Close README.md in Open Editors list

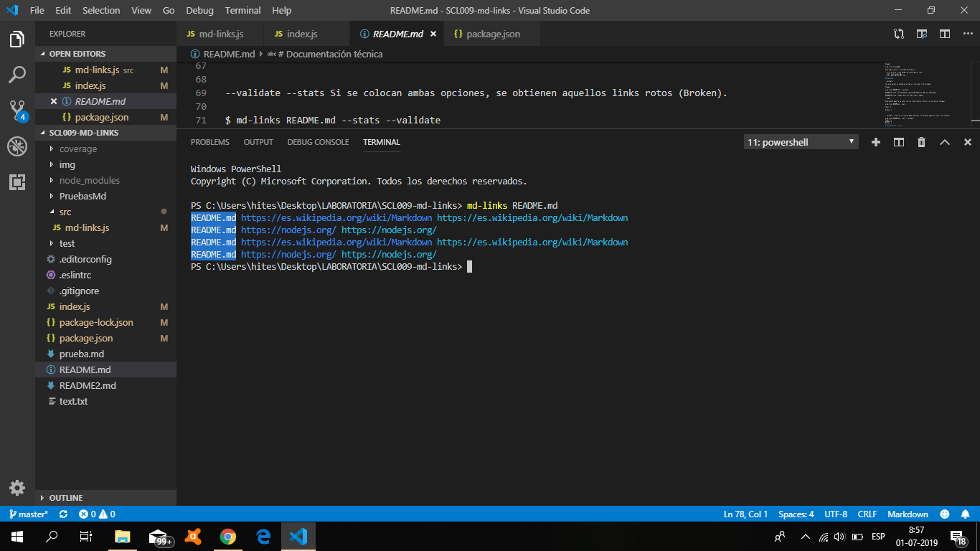coord(54,101)
